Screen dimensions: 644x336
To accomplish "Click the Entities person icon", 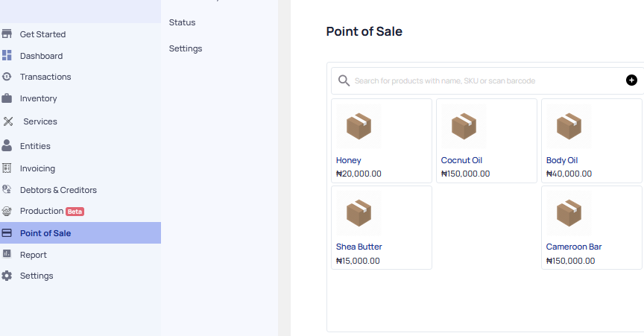I will click(x=7, y=145).
